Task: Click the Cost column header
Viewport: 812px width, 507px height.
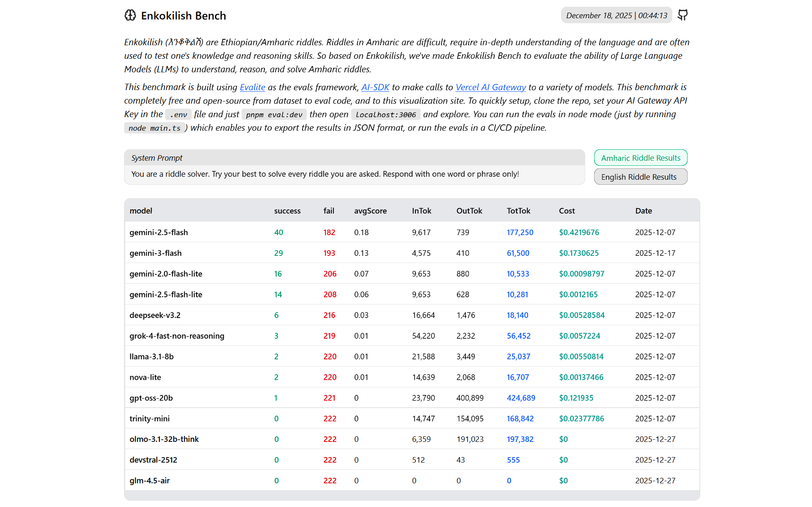Action: click(567, 211)
